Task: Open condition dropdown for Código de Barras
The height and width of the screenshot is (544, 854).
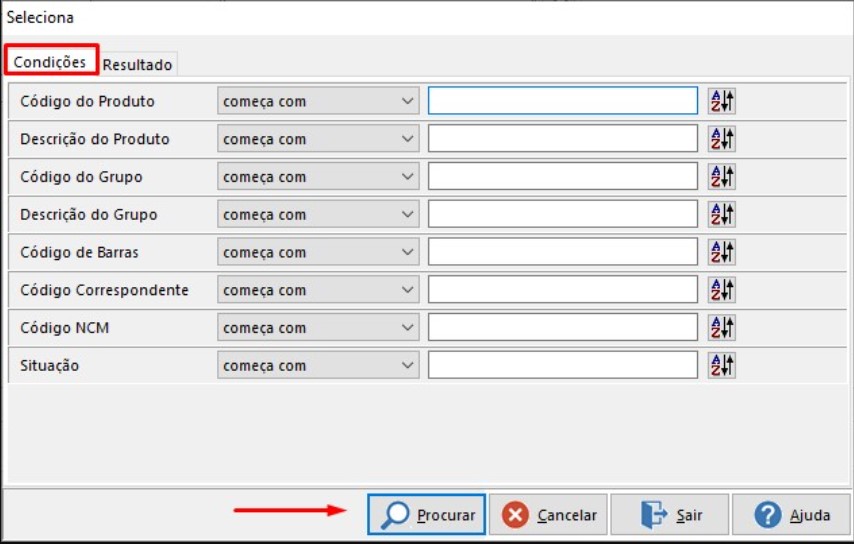Action: click(x=318, y=252)
